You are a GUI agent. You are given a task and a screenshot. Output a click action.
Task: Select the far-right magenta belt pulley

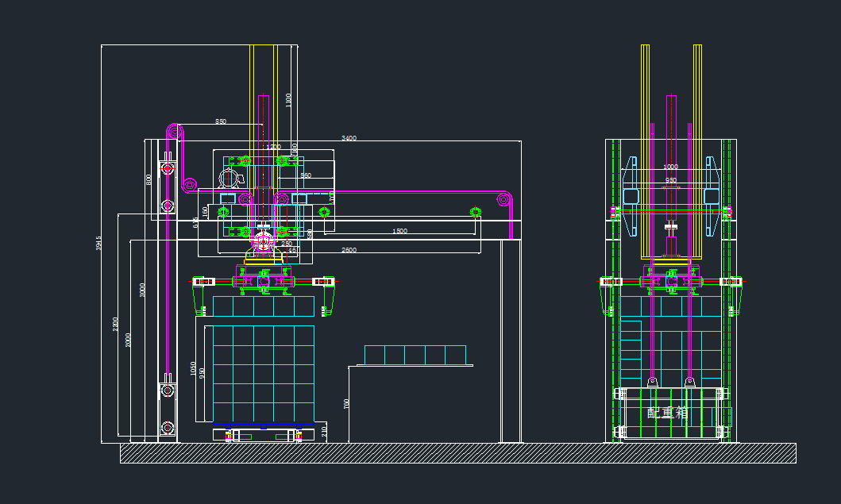tap(502, 198)
